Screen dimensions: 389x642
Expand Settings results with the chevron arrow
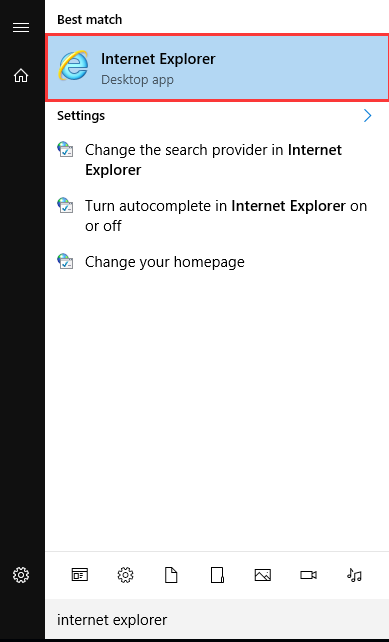367,116
